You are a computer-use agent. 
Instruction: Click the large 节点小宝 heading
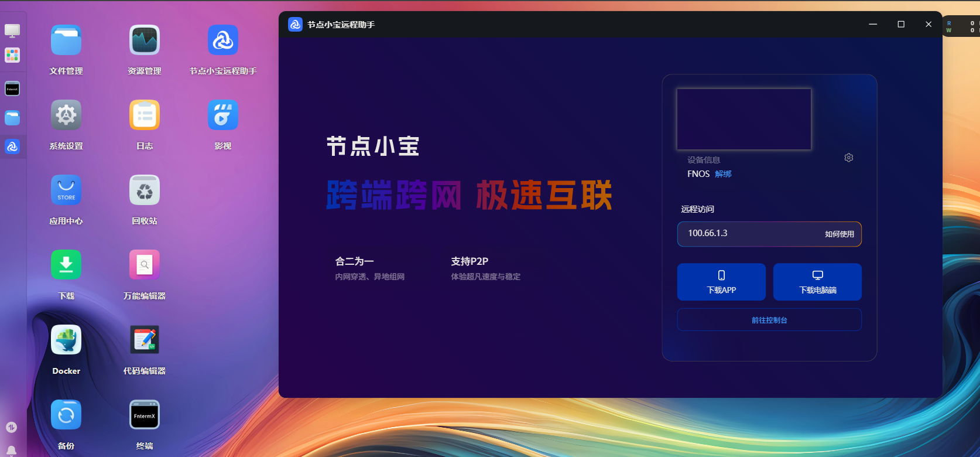pyautogui.click(x=373, y=146)
